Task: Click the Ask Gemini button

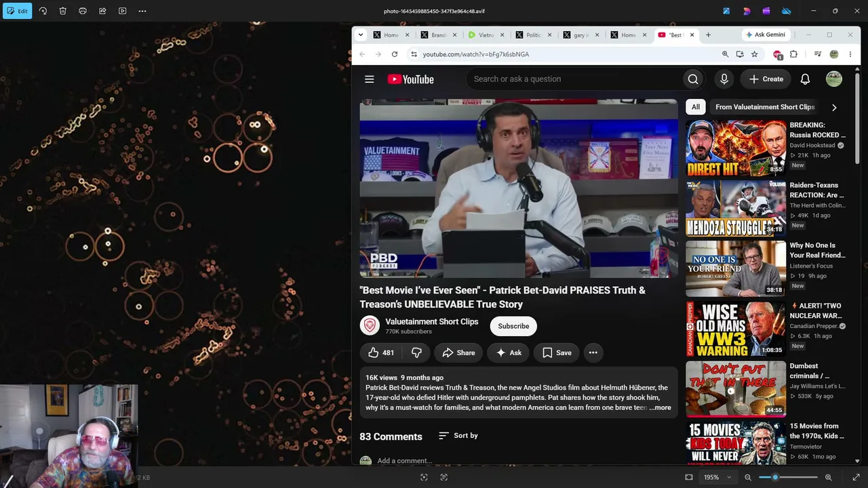Action: click(765, 35)
